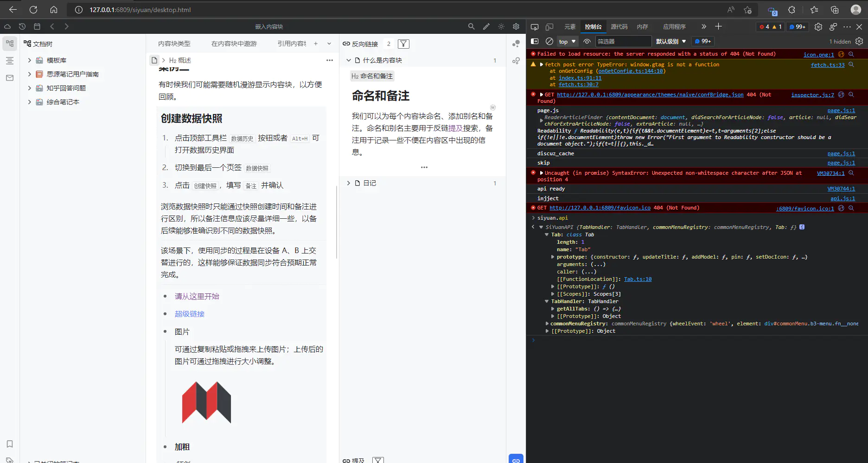
Task: Toggle the live expression eye icon
Action: pos(587,41)
